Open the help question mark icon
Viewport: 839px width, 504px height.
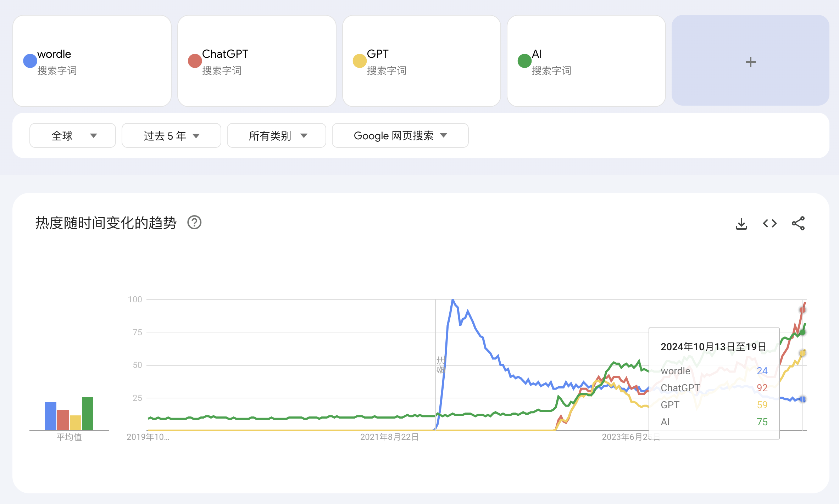coord(194,223)
